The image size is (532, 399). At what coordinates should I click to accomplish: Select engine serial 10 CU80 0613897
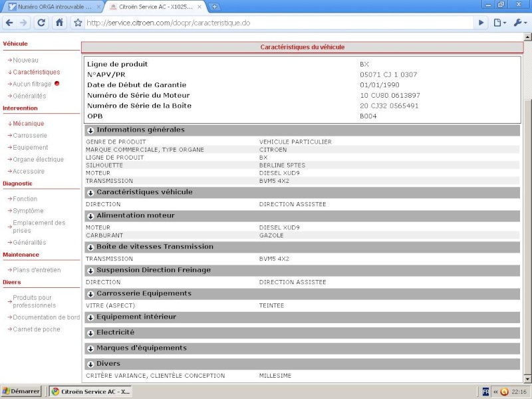390,95
